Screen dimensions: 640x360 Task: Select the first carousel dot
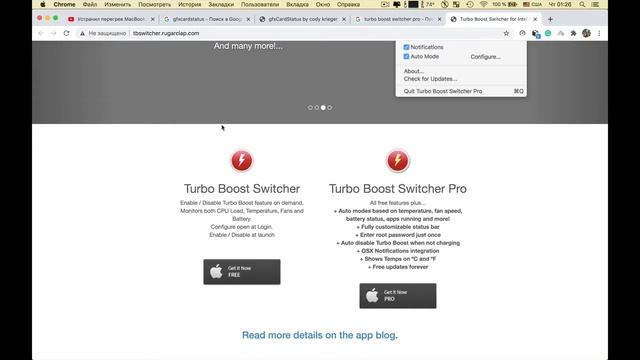(x=310, y=108)
